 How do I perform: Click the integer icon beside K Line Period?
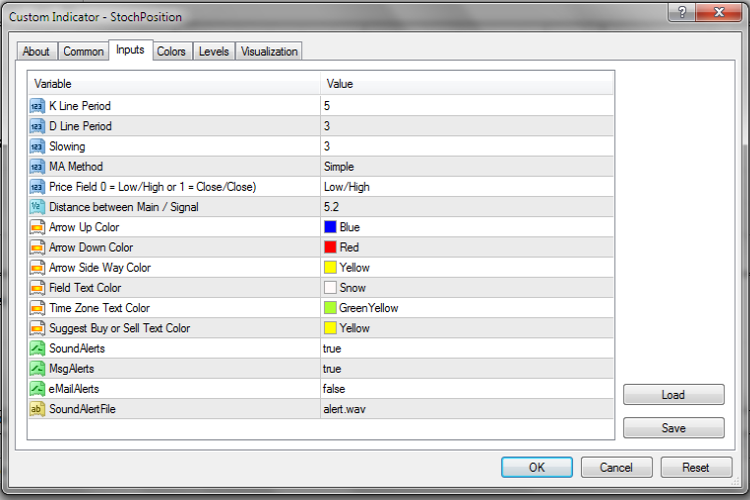(x=37, y=106)
